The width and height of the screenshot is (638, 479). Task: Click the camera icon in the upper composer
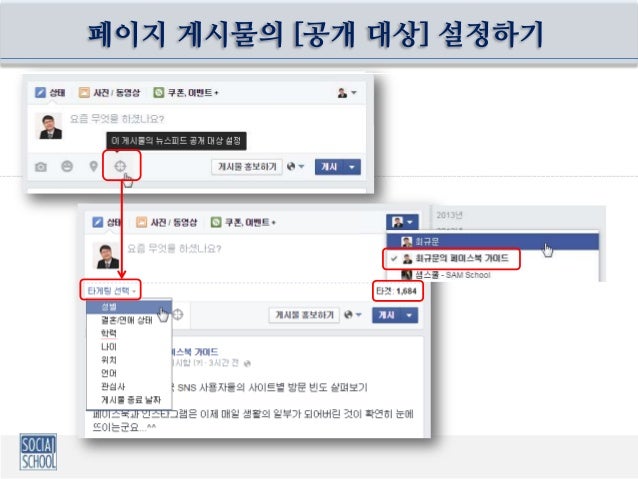point(41,166)
